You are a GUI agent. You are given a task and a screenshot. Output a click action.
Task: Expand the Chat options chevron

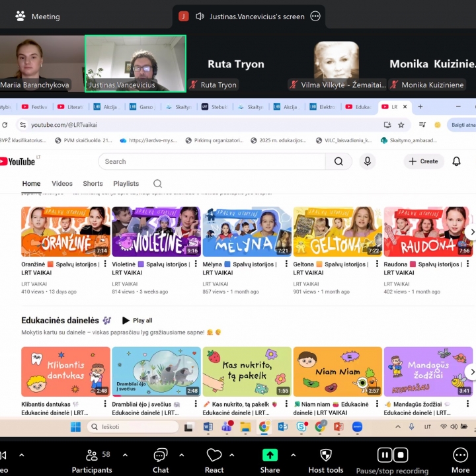point(182,455)
